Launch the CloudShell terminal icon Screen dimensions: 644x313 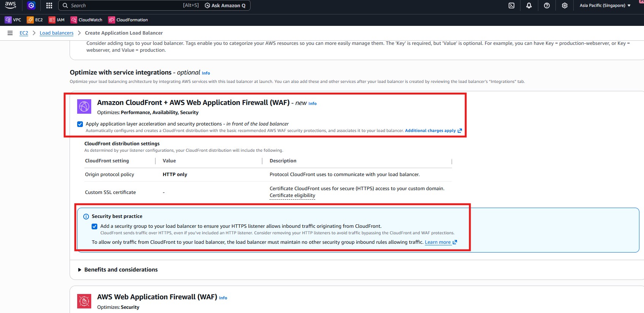point(511,5)
